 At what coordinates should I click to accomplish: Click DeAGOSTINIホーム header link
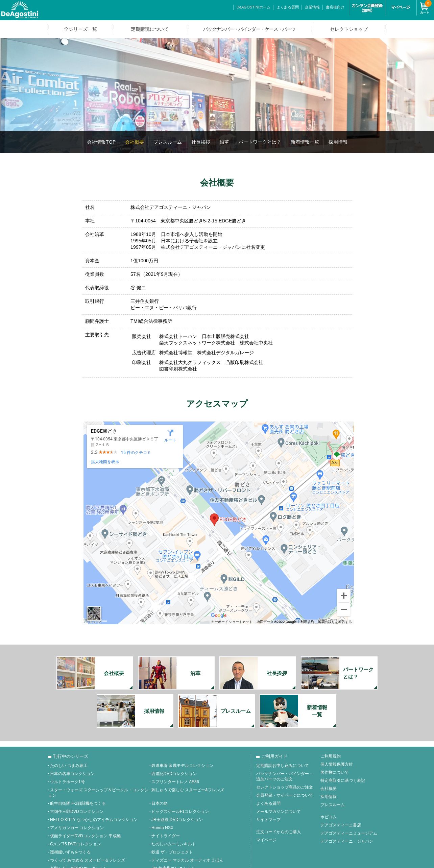pyautogui.click(x=254, y=7)
